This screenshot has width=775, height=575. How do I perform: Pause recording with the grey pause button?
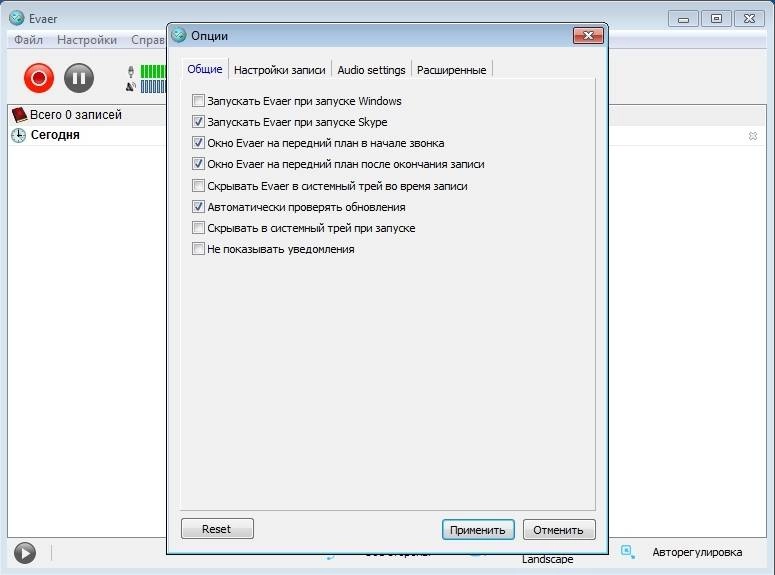[x=79, y=78]
